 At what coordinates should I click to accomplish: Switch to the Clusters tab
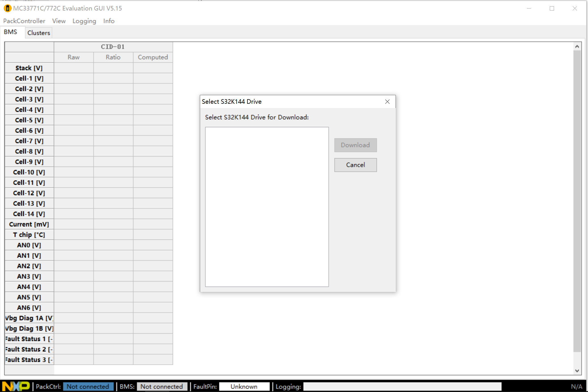39,32
